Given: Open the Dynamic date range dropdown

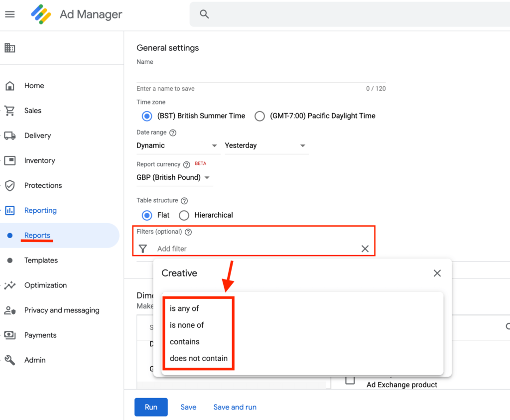Looking at the screenshot, I should (x=178, y=145).
